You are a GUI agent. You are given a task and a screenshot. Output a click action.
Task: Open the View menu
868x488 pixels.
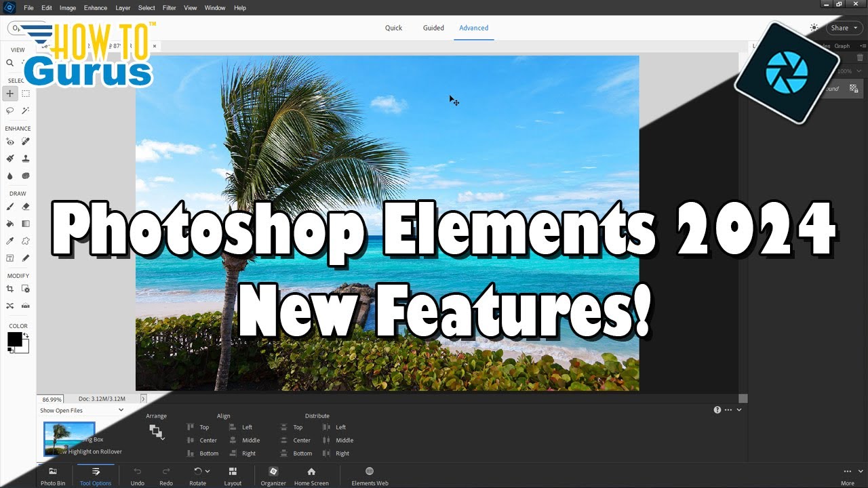pyautogui.click(x=191, y=8)
